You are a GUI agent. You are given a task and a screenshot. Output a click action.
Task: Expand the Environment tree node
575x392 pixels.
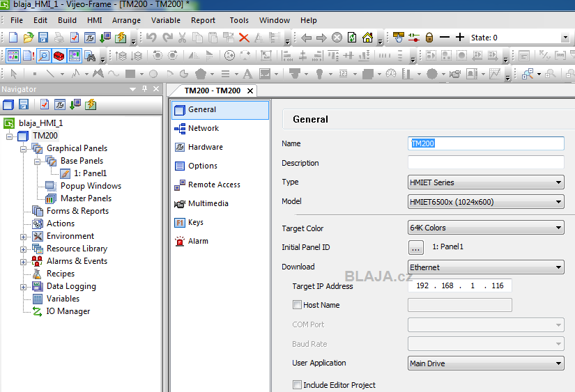[23, 237]
